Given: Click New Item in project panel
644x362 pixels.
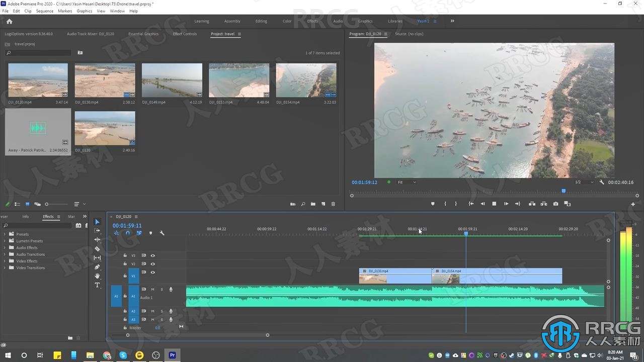Looking at the screenshot, I should [x=323, y=204].
